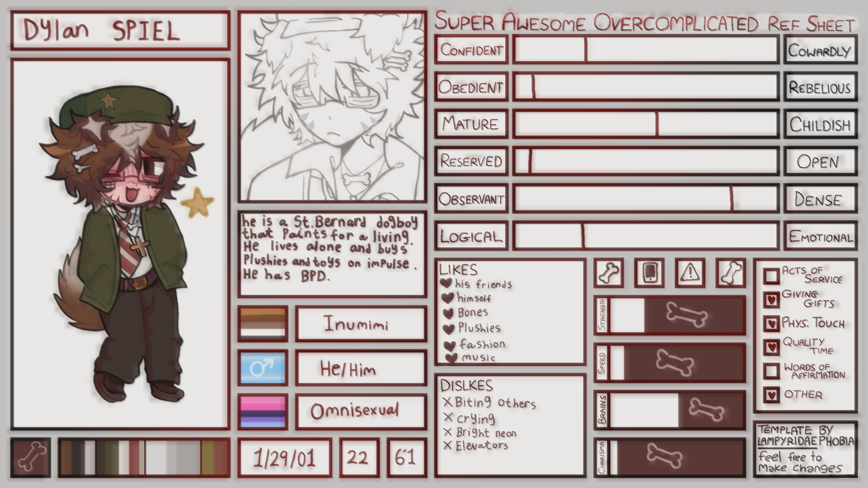This screenshot has width=868, height=488.
Task: Click the Emotional label box
Action: [821, 236]
